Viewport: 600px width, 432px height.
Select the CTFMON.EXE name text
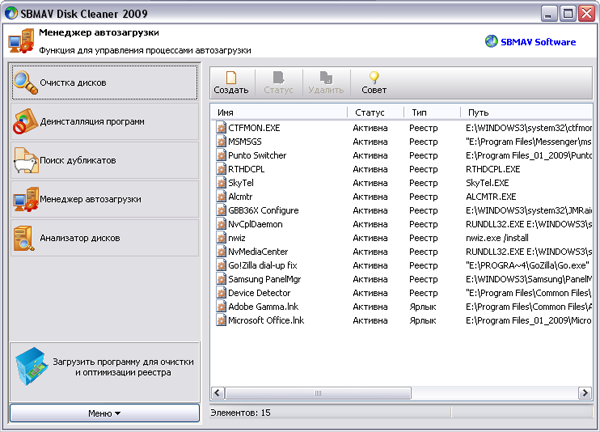[x=254, y=128]
